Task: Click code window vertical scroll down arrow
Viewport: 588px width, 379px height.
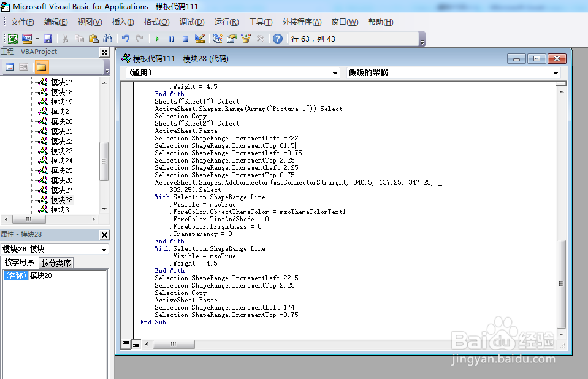Action: [x=562, y=334]
